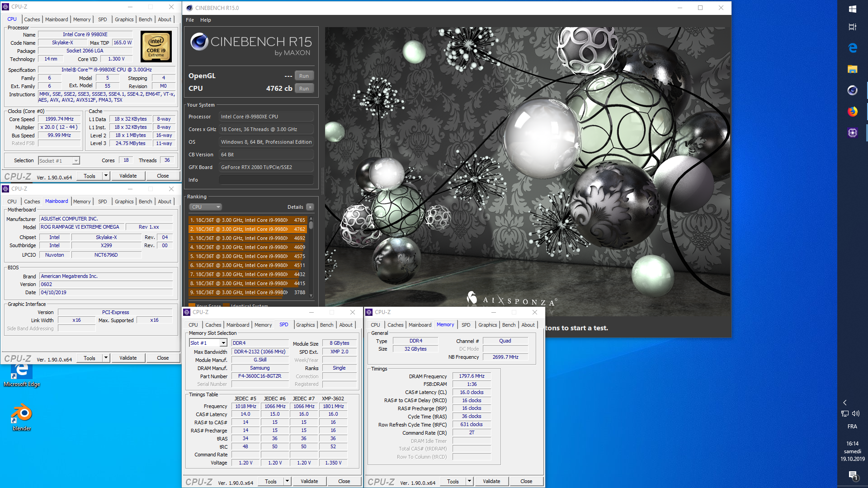Open Help menu in Cinebench

206,20
